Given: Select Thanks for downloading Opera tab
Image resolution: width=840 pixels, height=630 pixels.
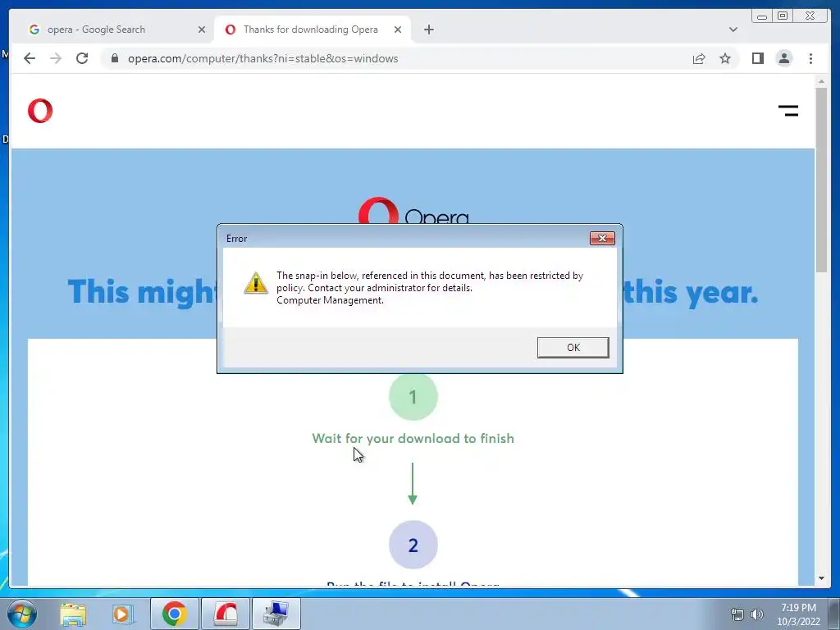Looking at the screenshot, I should (311, 30).
